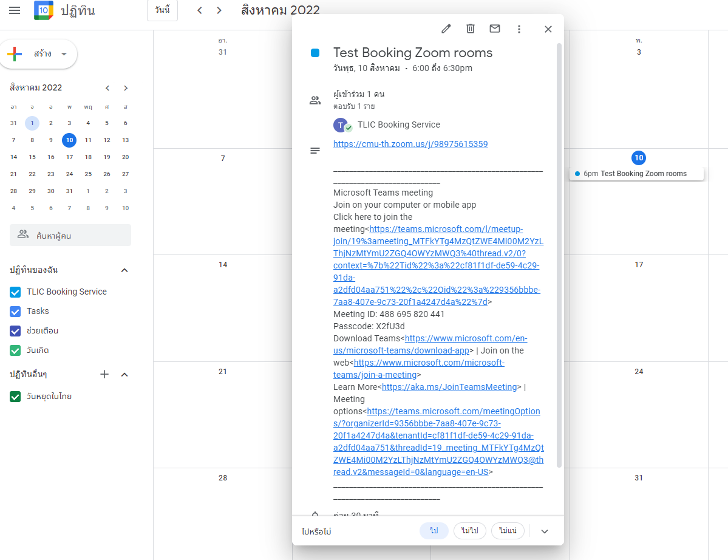Open the main menu hamburger icon
Image resolution: width=728 pixels, height=560 pixels.
[15, 10]
